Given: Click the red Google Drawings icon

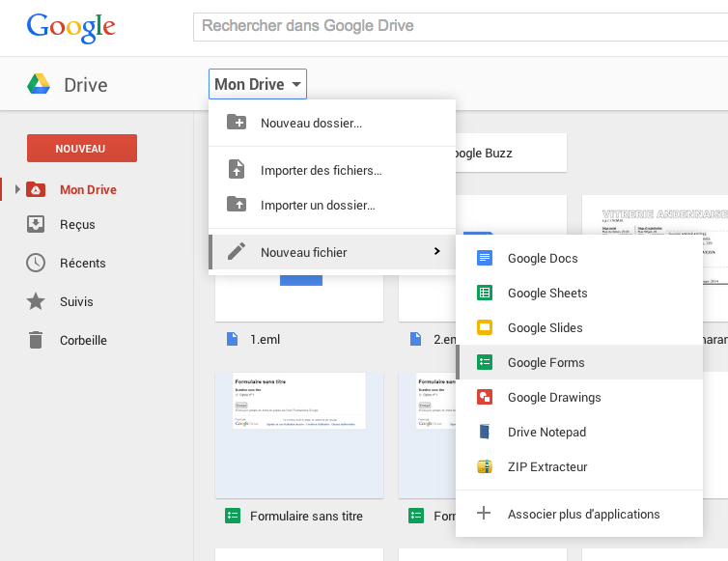Looking at the screenshot, I should [485, 397].
